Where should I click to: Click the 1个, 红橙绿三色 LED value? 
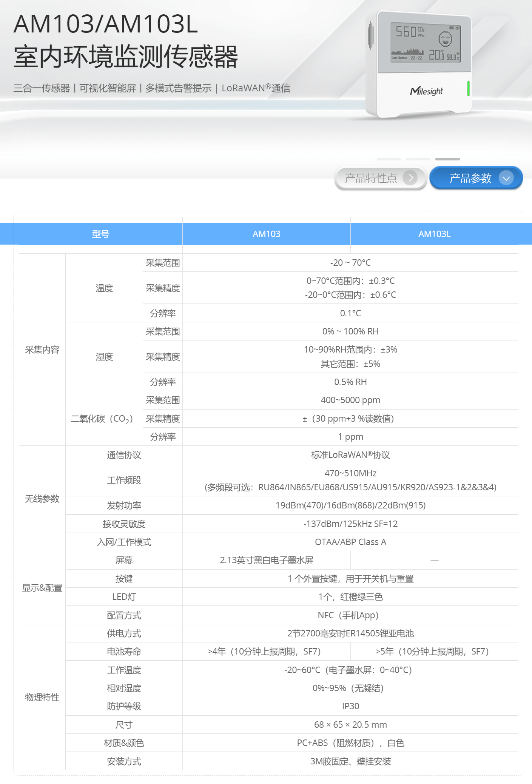coord(350,597)
